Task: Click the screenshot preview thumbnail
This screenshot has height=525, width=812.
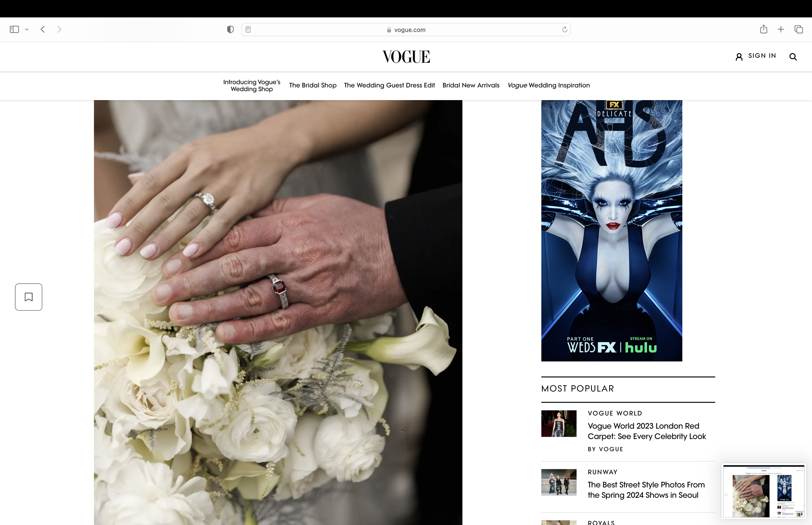Action: (763, 491)
